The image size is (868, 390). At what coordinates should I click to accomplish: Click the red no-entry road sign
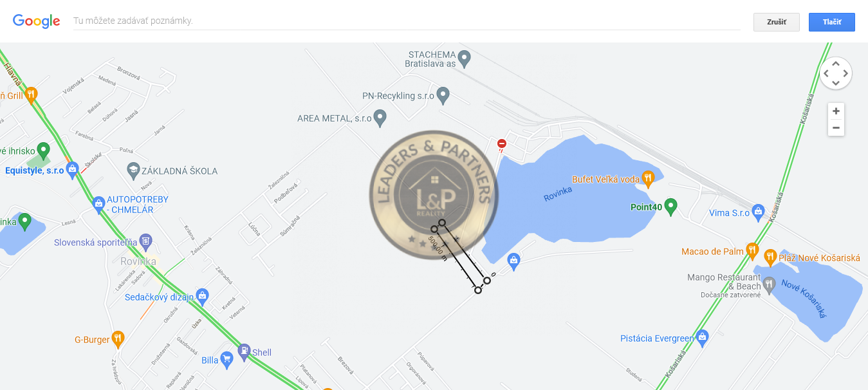tap(502, 144)
